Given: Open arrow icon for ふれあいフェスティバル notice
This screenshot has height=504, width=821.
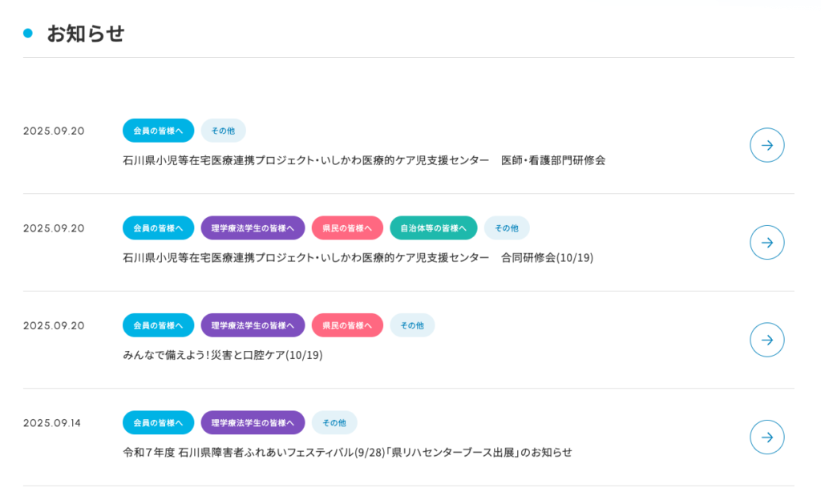Looking at the screenshot, I should pos(766,437).
